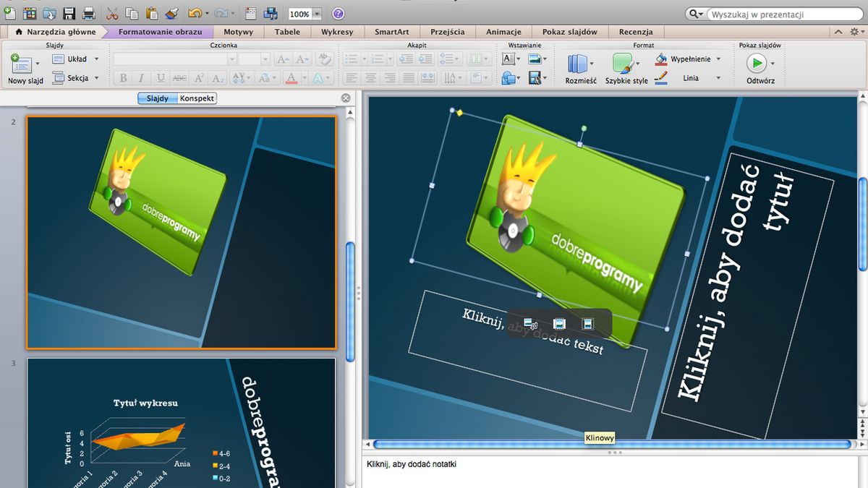Activate the format painter brush

(171, 13)
